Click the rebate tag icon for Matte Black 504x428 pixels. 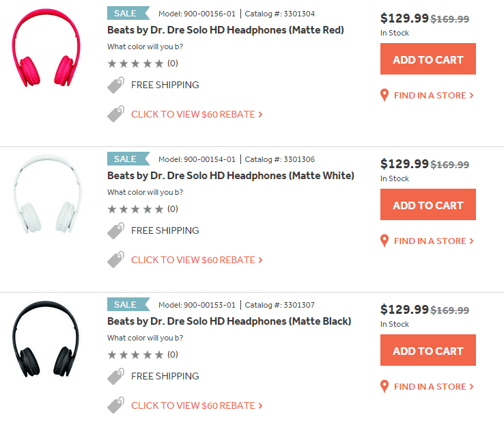coord(115,405)
